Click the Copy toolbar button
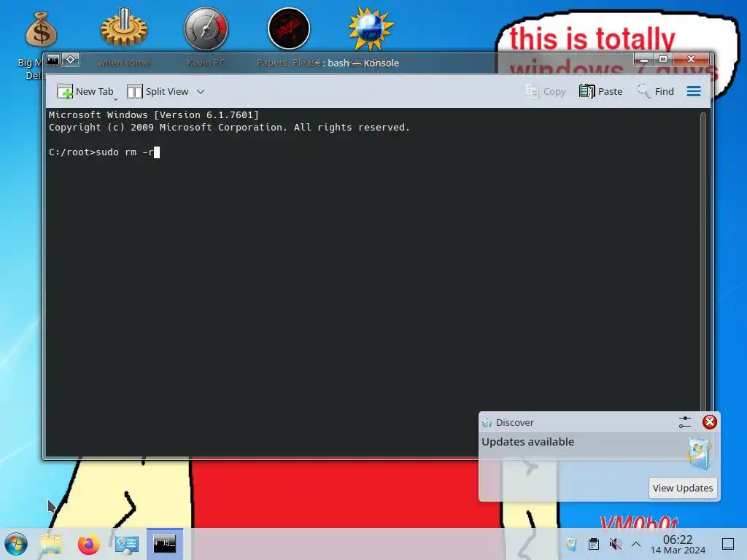The height and width of the screenshot is (560, 747). click(x=546, y=91)
